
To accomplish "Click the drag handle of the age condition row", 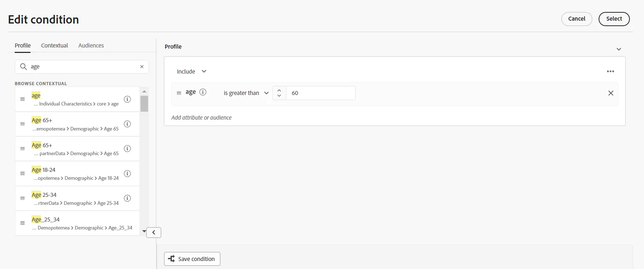I will [179, 93].
